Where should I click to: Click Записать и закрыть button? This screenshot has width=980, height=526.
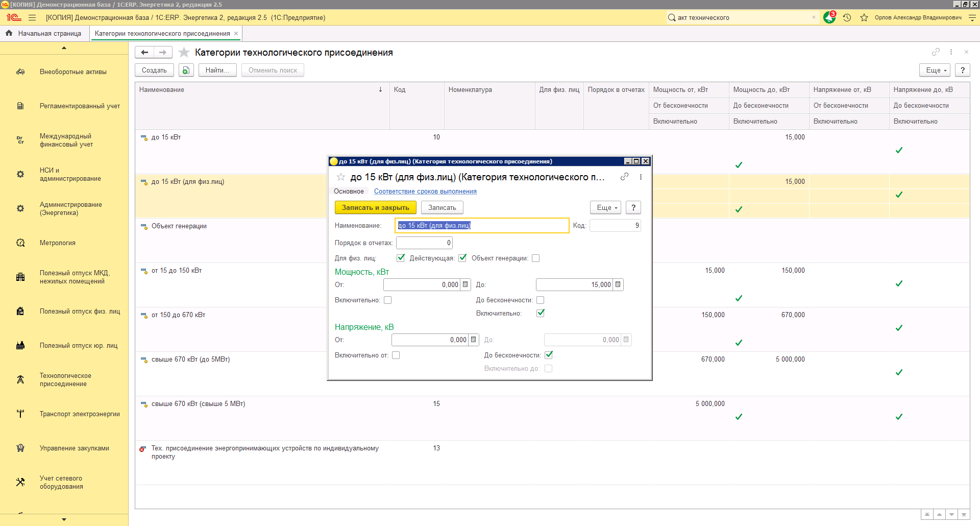376,208
